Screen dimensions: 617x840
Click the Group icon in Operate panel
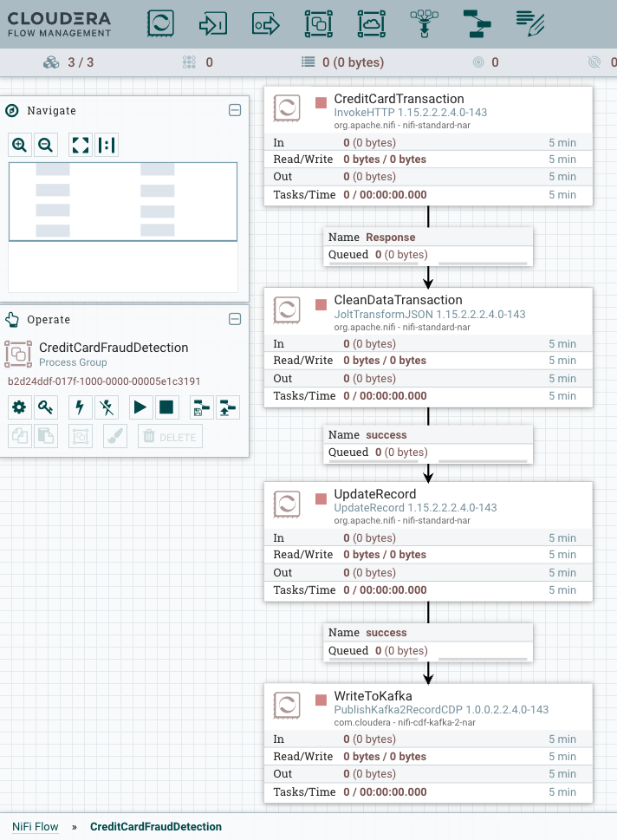pyautogui.click(x=81, y=436)
